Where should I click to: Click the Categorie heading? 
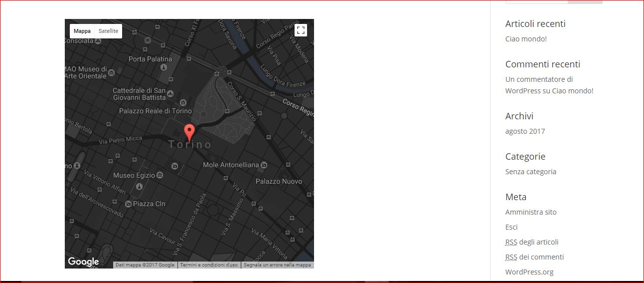(525, 157)
